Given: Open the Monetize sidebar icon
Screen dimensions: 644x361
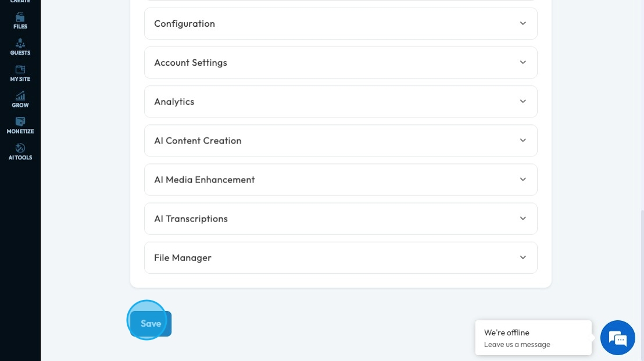Looking at the screenshot, I should pyautogui.click(x=20, y=122).
